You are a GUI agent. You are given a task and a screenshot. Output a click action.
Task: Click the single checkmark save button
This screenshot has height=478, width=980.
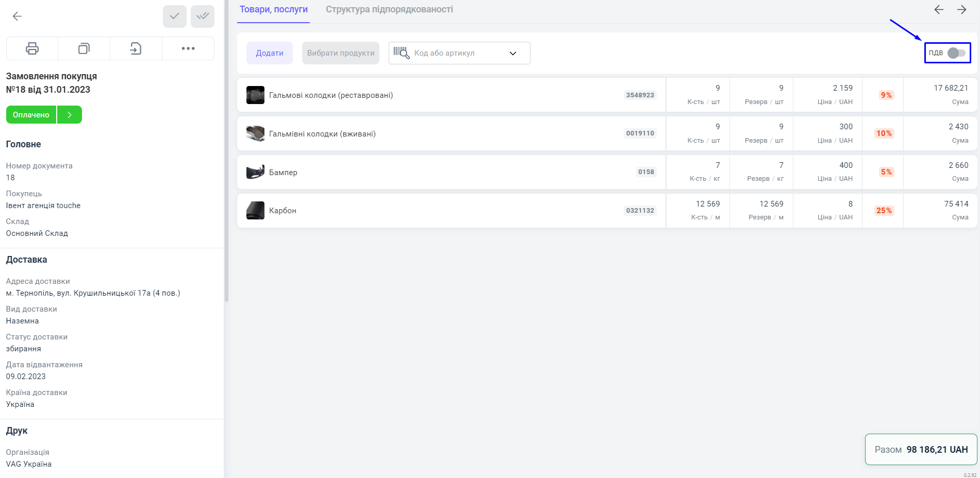pos(175,16)
